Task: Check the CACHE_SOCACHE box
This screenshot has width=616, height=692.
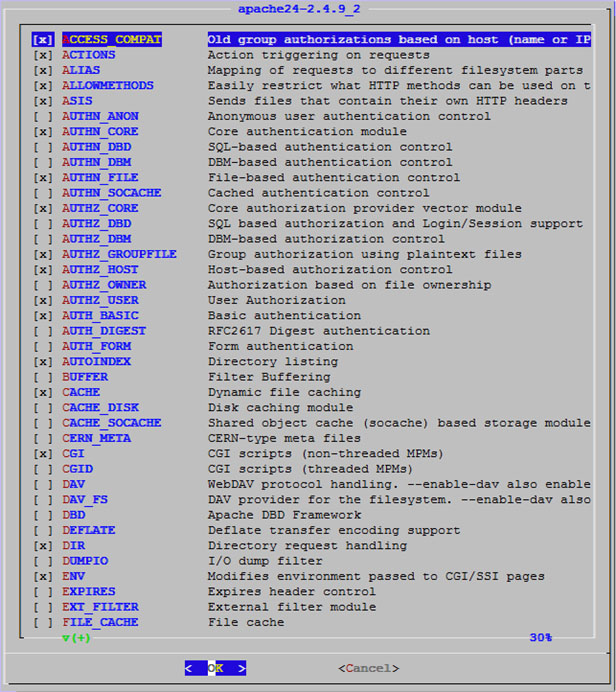Action: point(43,423)
